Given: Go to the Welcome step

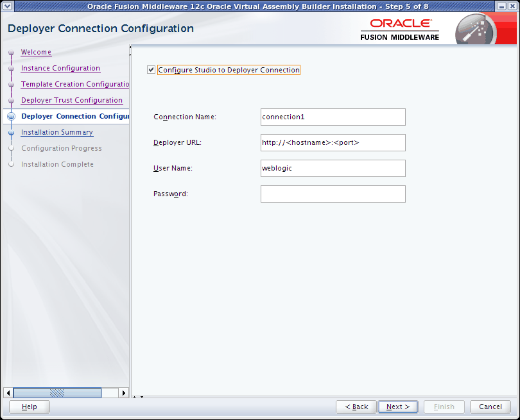Looking at the screenshot, I should [x=36, y=52].
